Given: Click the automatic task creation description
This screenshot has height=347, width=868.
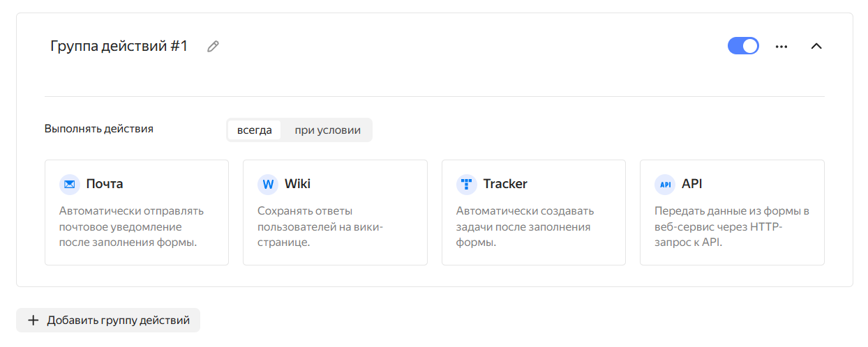Looking at the screenshot, I should [x=525, y=226].
